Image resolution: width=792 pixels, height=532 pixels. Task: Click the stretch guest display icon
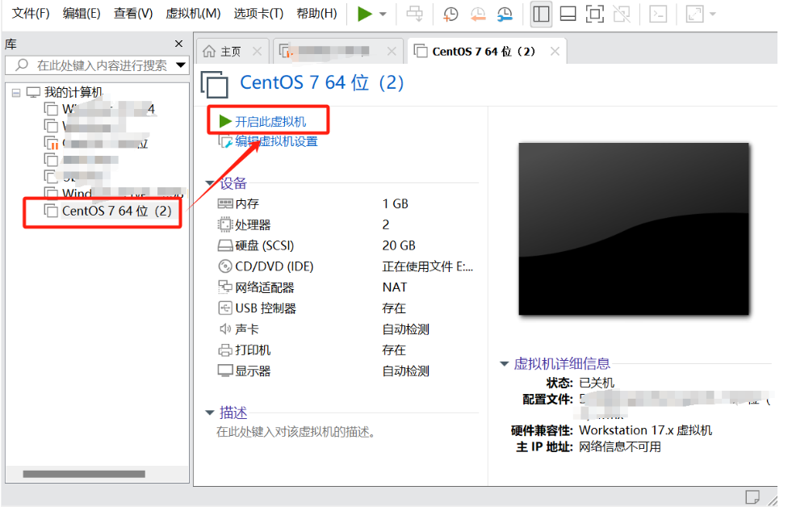click(694, 15)
